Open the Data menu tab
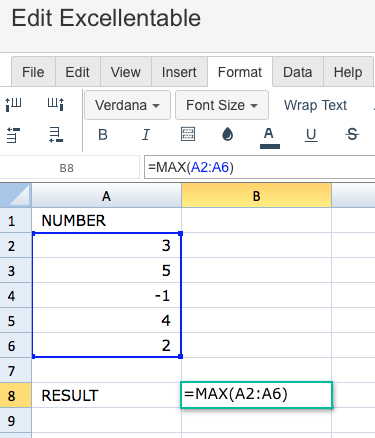 [298, 72]
